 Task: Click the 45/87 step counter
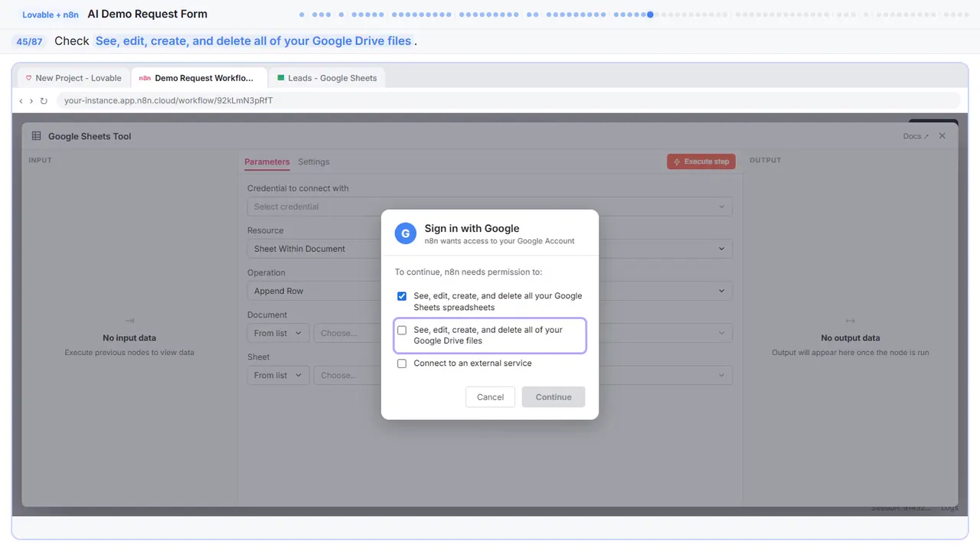click(x=29, y=41)
